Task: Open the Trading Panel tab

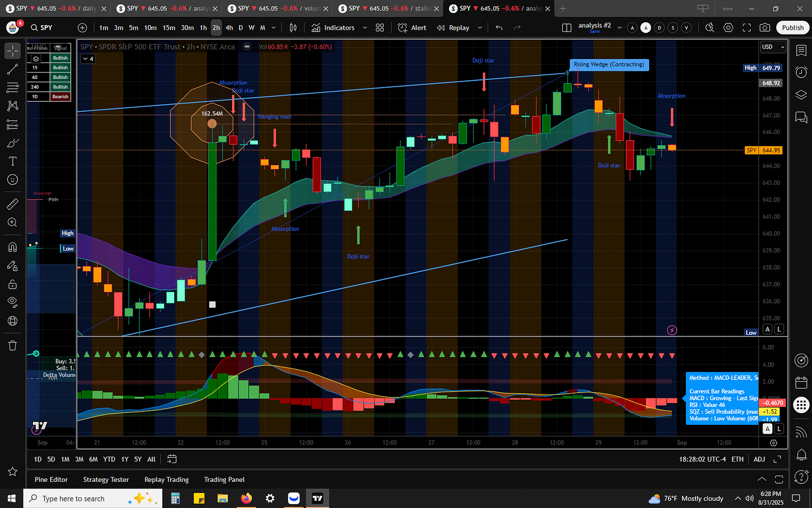Action: tap(224, 480)
